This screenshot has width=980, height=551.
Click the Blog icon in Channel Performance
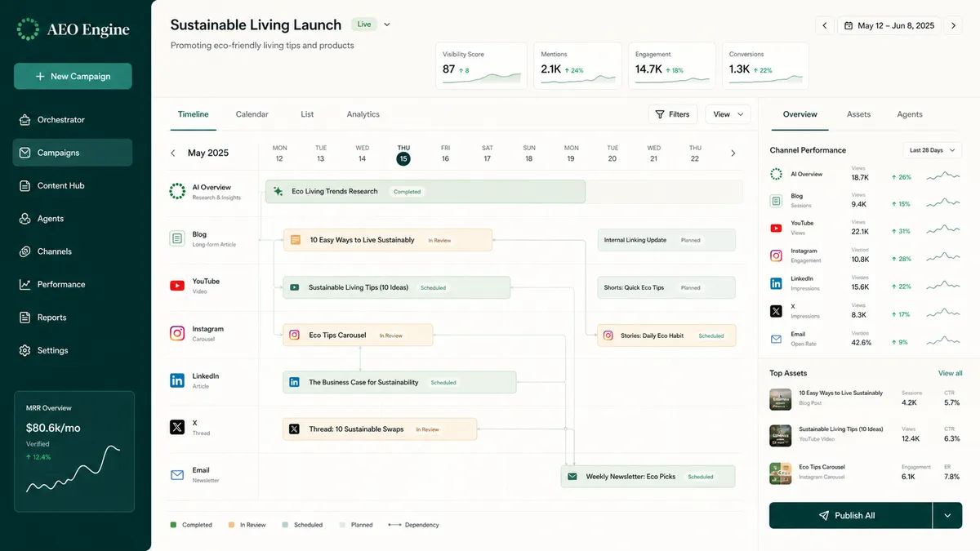[776, 201]
